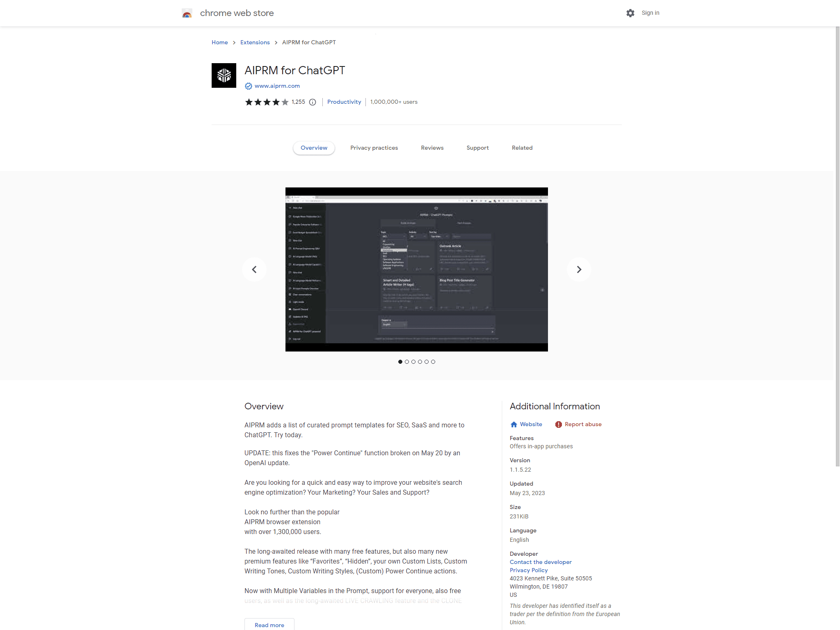The image size is (840, 630).
Task: Click the size value 231KiB
Action: click(x=519, y=517)
